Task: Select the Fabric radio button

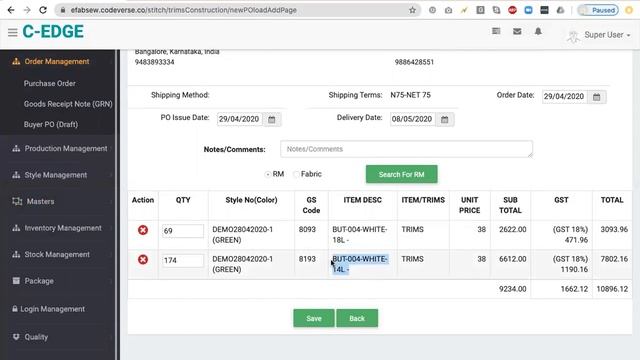Action: 296,174
